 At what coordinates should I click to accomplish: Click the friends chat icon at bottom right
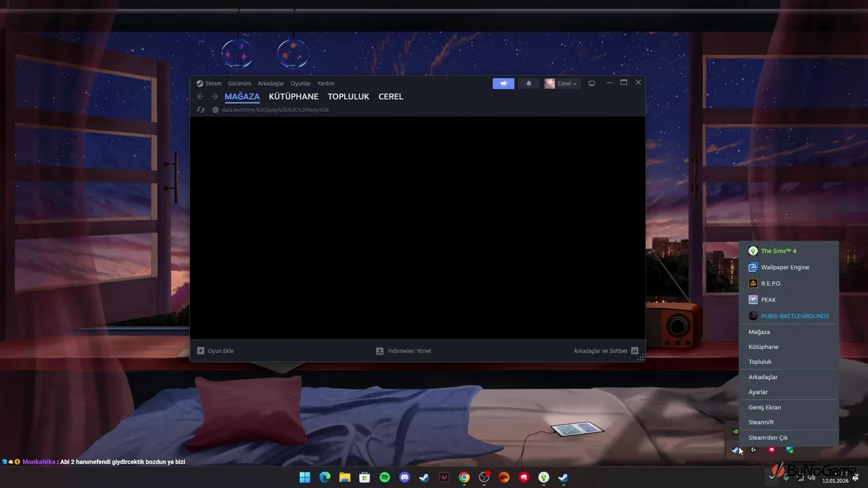[x=635, y=350]
